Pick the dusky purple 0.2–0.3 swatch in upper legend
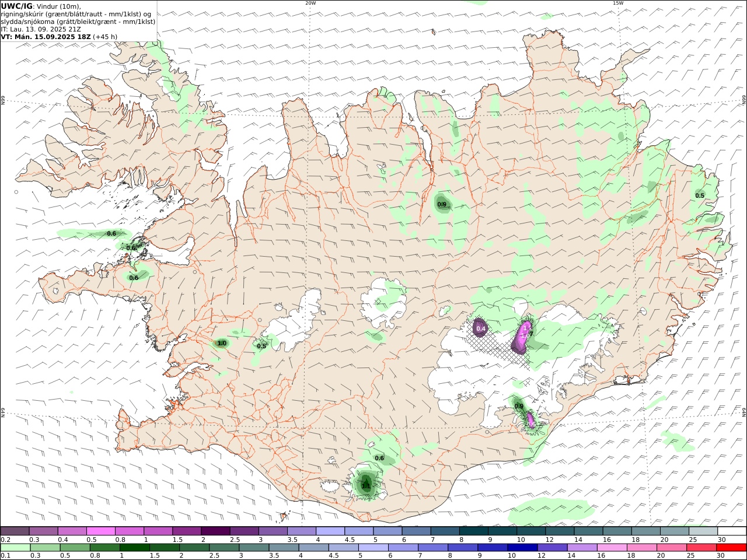 [x=15, y=531]
